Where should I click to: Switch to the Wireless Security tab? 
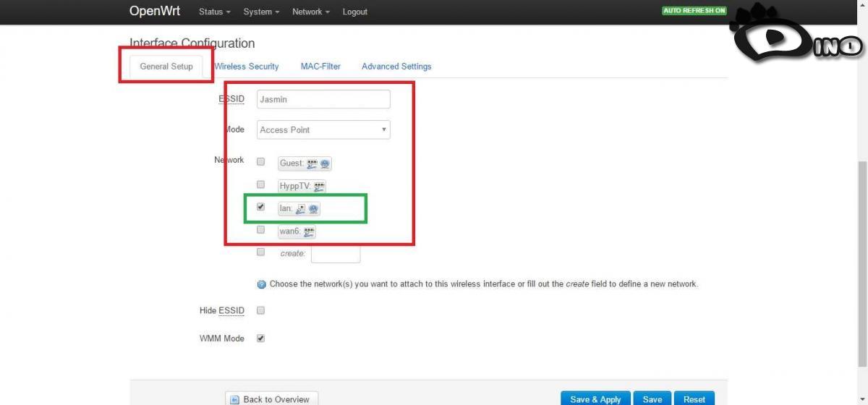click(x=247, y=66)
